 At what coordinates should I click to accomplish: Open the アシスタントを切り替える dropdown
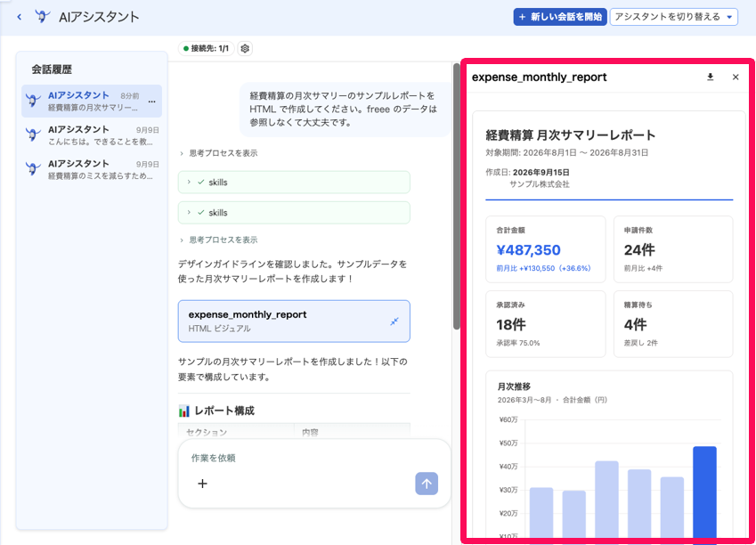673,17
